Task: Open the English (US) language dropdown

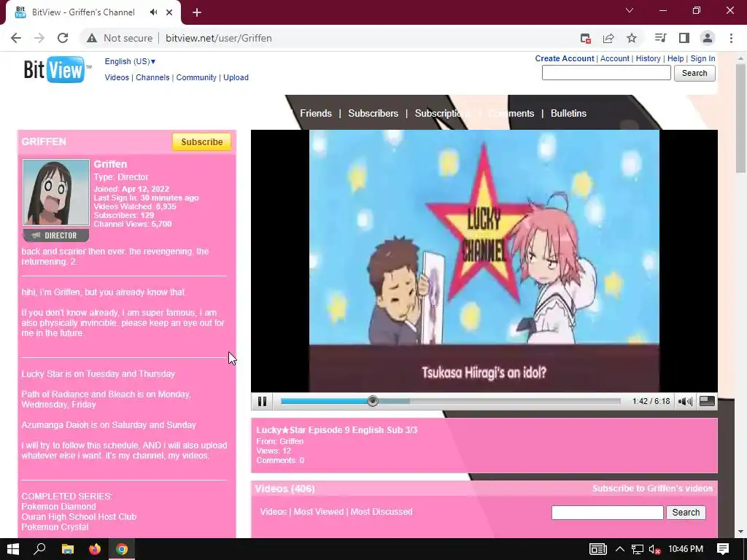Action: click(130, 61)
